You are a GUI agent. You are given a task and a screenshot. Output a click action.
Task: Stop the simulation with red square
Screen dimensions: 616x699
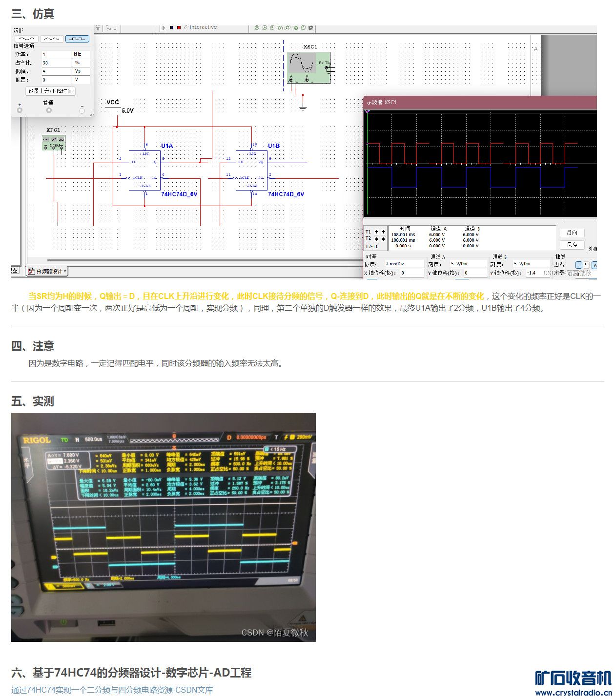point(179,28)
